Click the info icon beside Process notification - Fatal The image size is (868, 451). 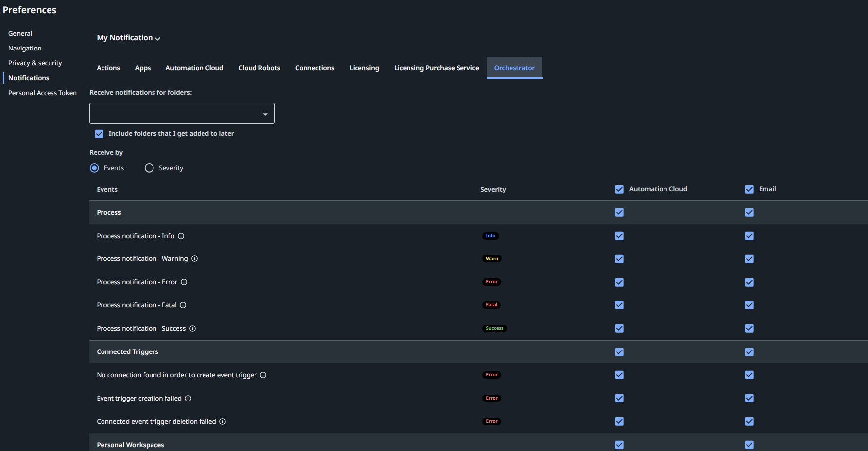tap(183, 305)
